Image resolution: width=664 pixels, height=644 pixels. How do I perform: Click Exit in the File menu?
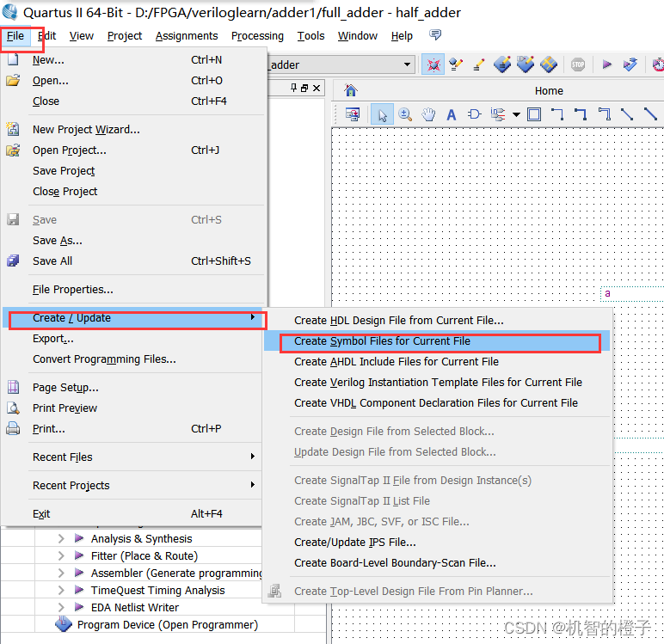132,513
